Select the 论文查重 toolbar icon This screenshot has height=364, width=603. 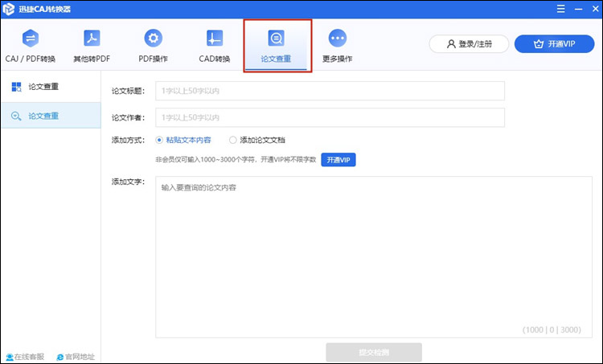[276, 38]
